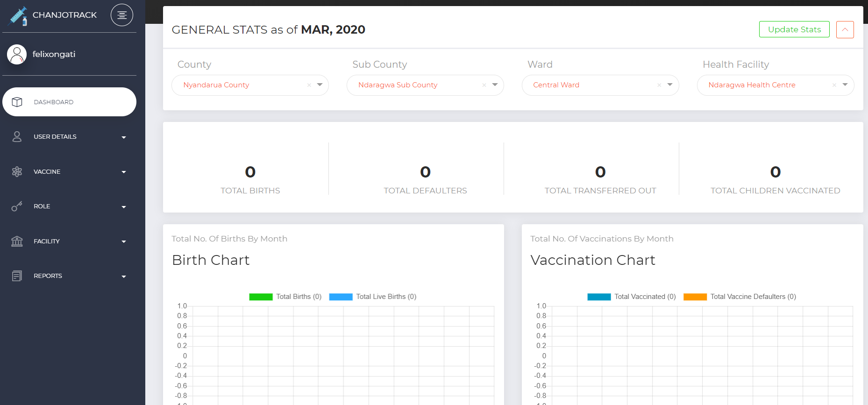Screen dimensions: 868x405
Task: Open the Reports menu
Action: point(69,276)
